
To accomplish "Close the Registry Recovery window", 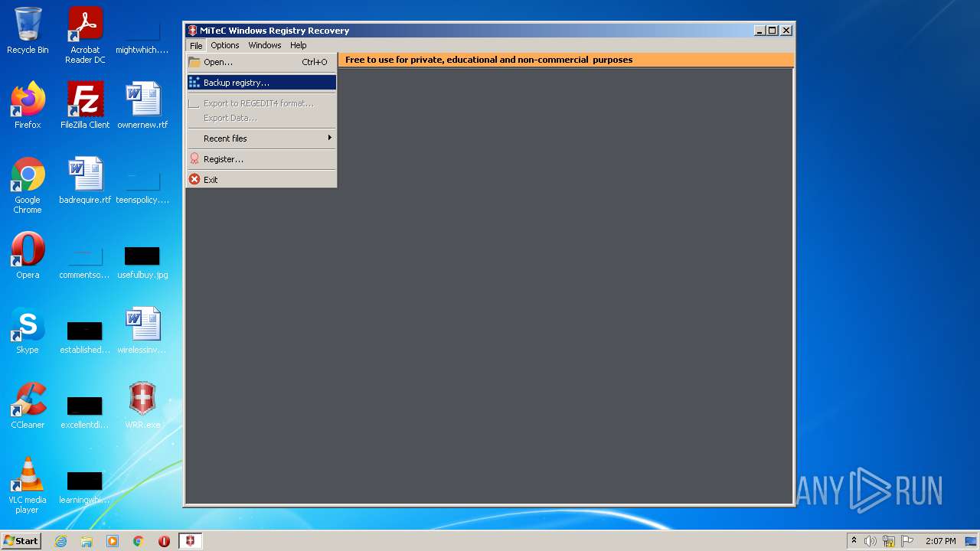I will pyautogui.click(x=786, y=31).
